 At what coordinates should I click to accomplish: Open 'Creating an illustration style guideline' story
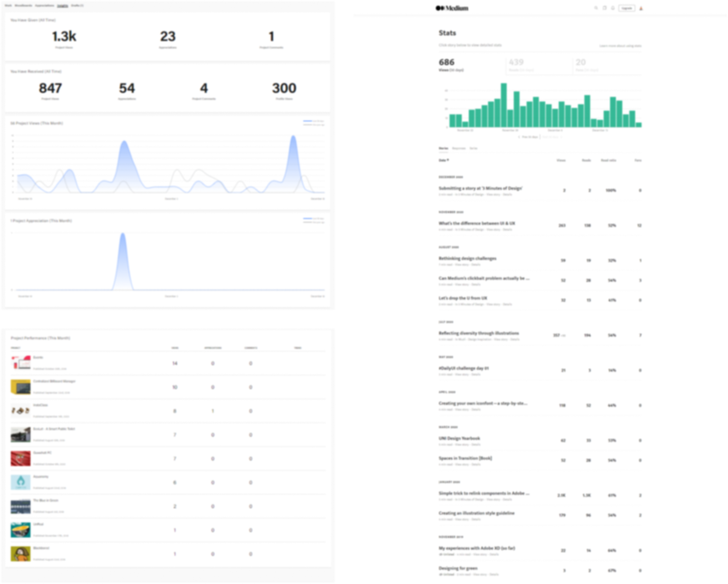[477, 513]
